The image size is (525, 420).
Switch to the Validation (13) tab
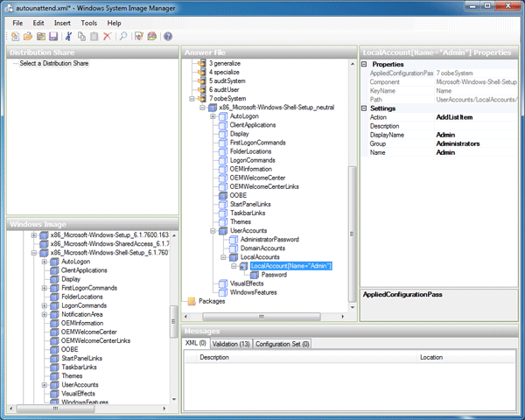click(231, 344)
